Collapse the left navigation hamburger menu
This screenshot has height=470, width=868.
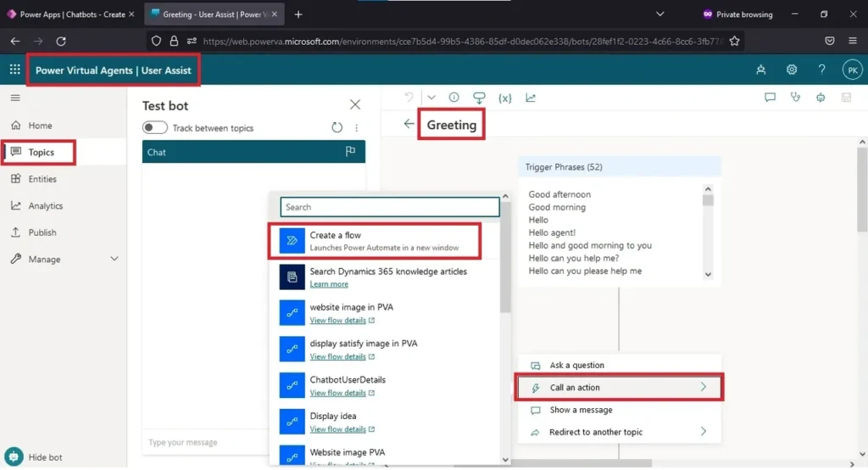click(15, 98)
